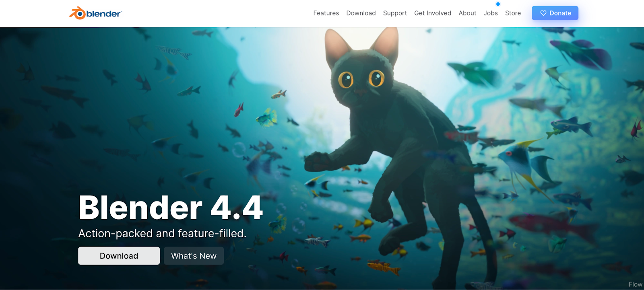Click the blue notification dot above Jobs
644x290 pixels.
point(498,4)
